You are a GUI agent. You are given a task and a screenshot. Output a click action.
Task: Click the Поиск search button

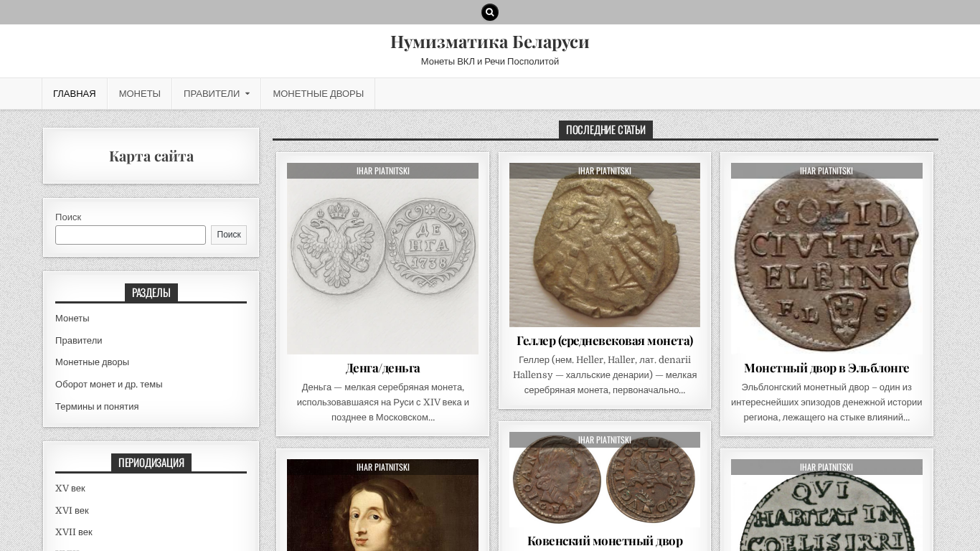point(229,235)
